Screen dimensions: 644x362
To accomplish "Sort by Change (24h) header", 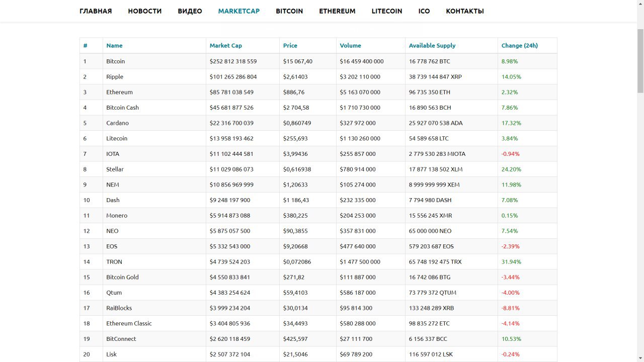I will pyautogui.click(x=520, y=46).
